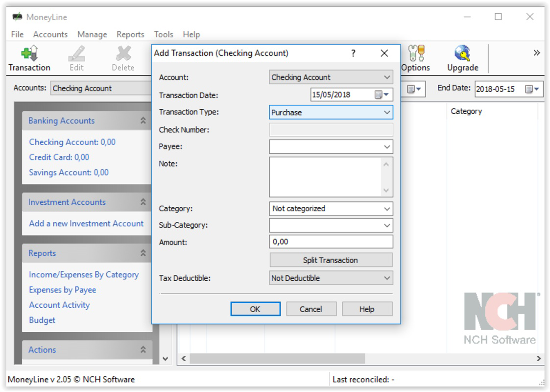Click the Upgrade toolbar icon
The image size is (550, 392).
pos(461,59)
